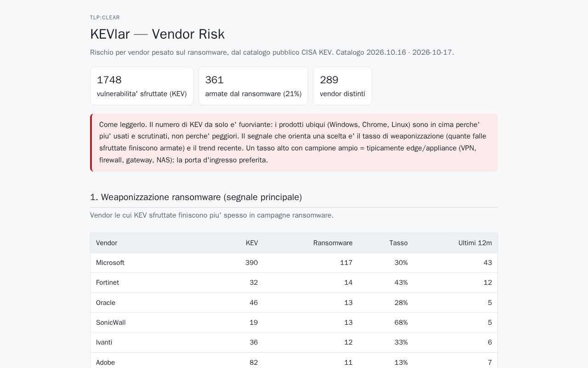Select Fortinet's 43% rate
This screenshot has width=588, height=368.
[x=401, y=282]
